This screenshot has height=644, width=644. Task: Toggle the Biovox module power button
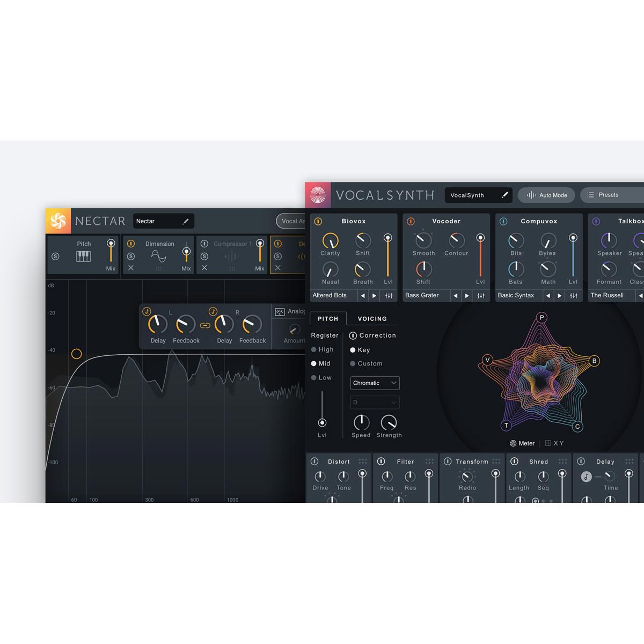pos(318,221)
